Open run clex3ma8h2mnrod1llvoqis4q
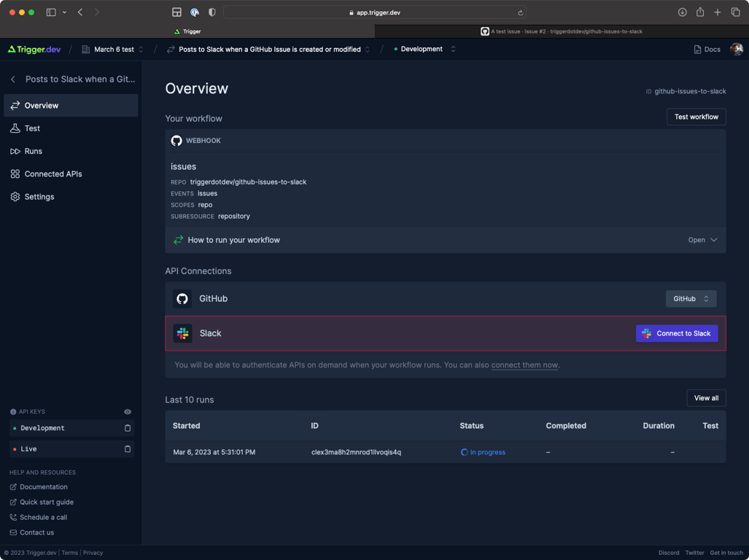The image size is (749, 560). [x=356, y=452]
